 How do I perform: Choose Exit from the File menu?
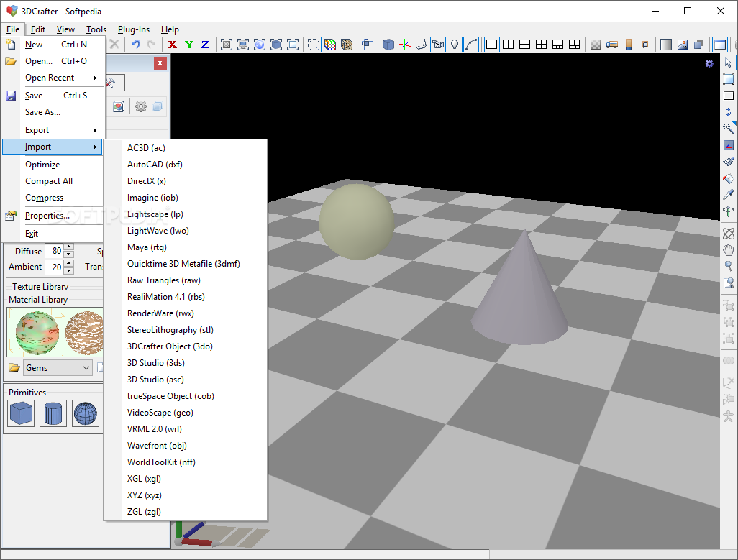click(x=53, y=233)
